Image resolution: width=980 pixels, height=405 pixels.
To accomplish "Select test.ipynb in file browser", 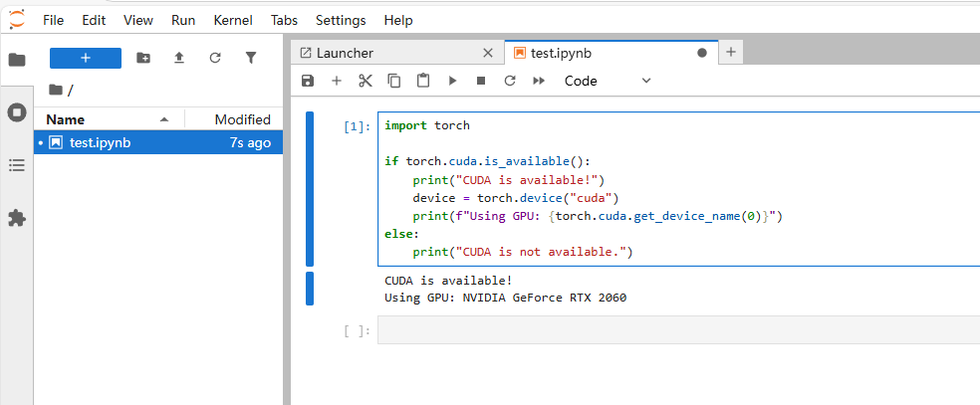I will pyautogui.click(x=158, y=143).
